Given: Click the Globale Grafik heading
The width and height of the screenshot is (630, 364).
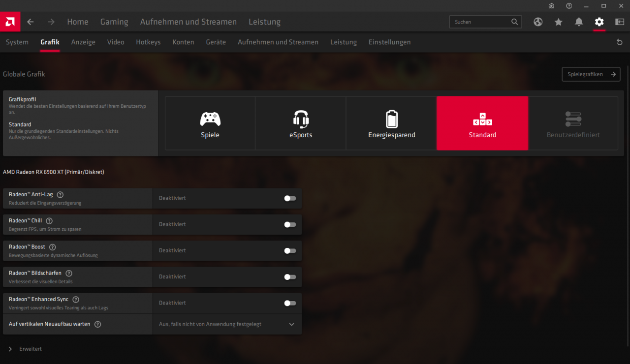Looking at the screenshot, I should pyautogui.click(x=24, y=74).
